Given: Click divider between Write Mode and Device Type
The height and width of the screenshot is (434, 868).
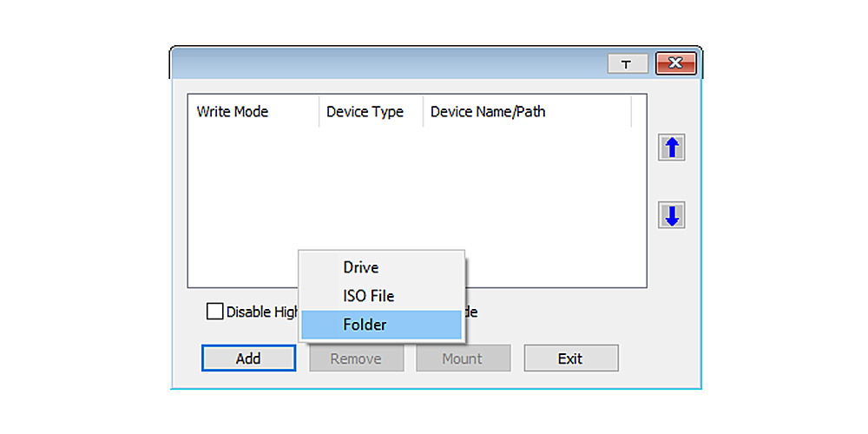Looking at the screenshot, I should pyautogui.click(x=319, y=112).
